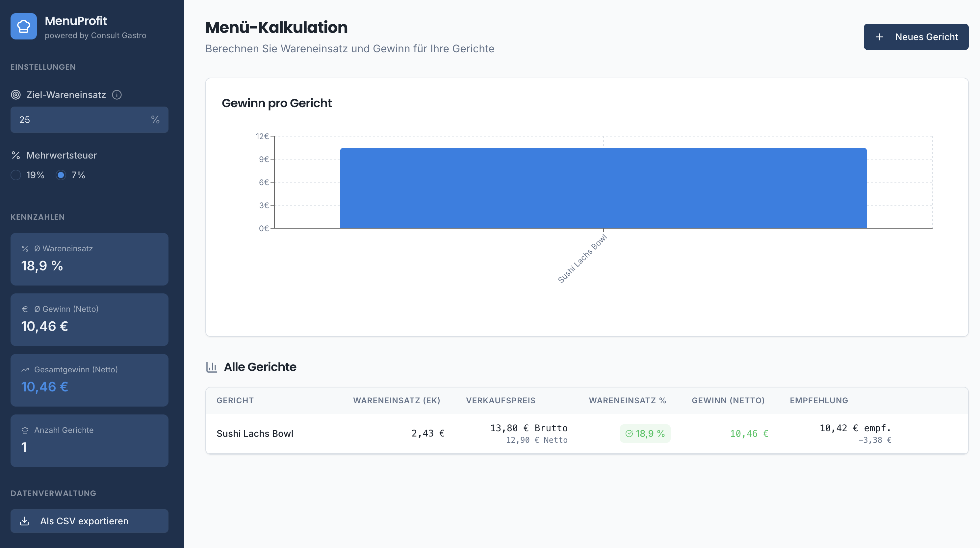Click the euro icon on the Gewinn card
This screenshot has width=980, height=548.
(x=25, y=309)
